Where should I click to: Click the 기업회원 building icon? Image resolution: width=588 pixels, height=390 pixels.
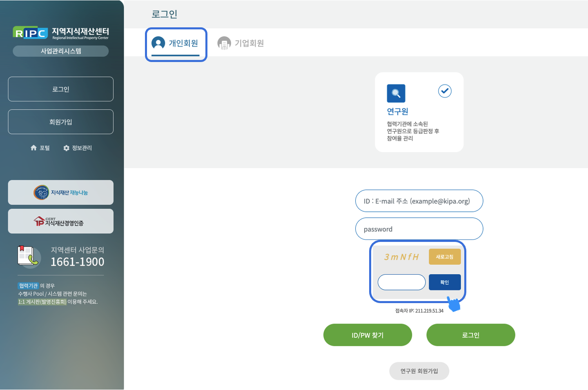[x=224, y=43]
